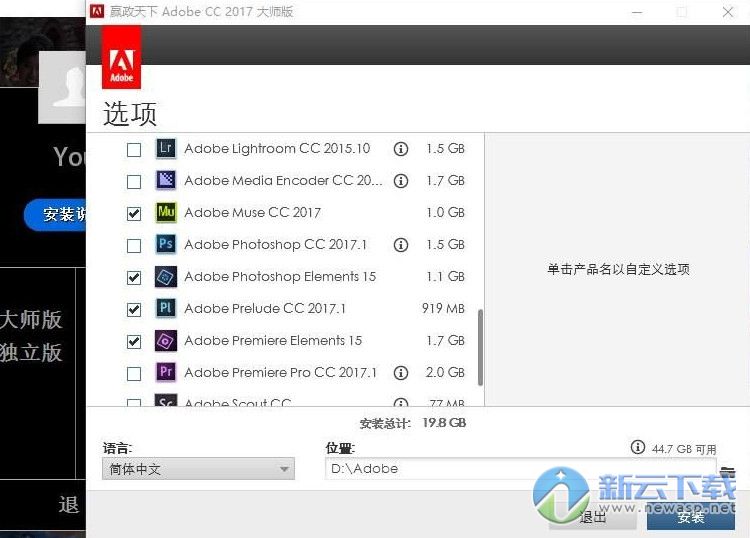Click the 安装 install button
Screen dimensions: 750x538
[691, 517]
